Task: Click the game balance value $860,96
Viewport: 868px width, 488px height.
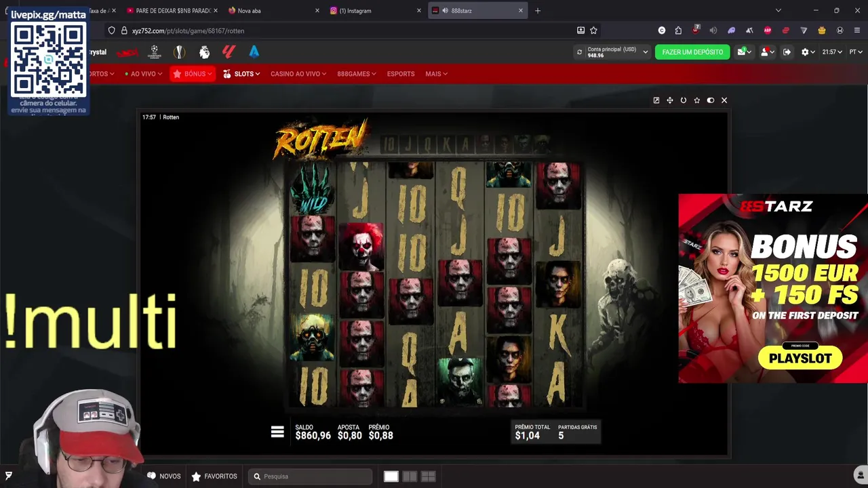Action: (x=313, y=436)
